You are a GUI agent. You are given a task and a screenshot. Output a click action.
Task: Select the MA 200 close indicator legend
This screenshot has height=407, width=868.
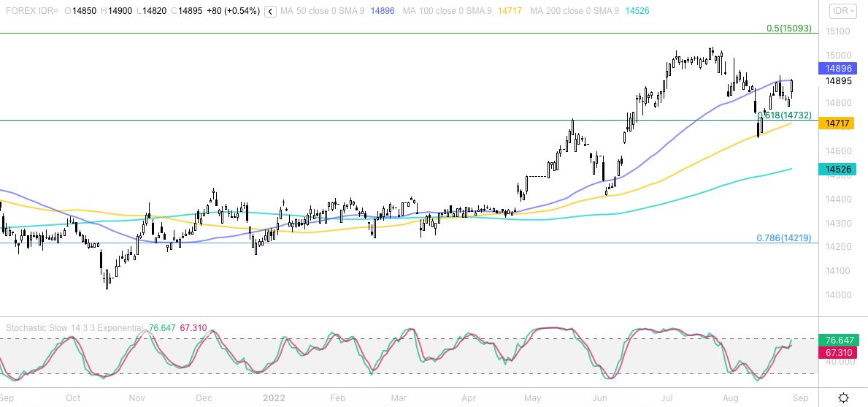(574, 10)
